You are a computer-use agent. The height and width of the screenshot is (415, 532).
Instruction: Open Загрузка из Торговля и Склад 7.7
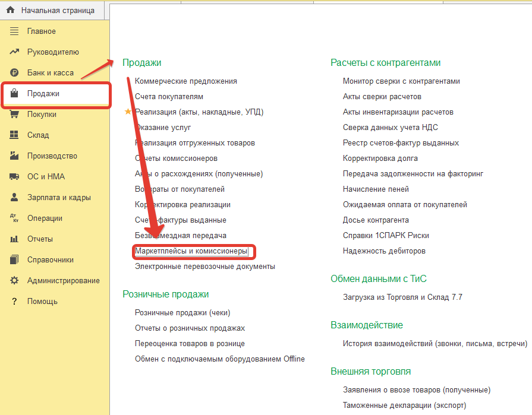coord(402,297)
